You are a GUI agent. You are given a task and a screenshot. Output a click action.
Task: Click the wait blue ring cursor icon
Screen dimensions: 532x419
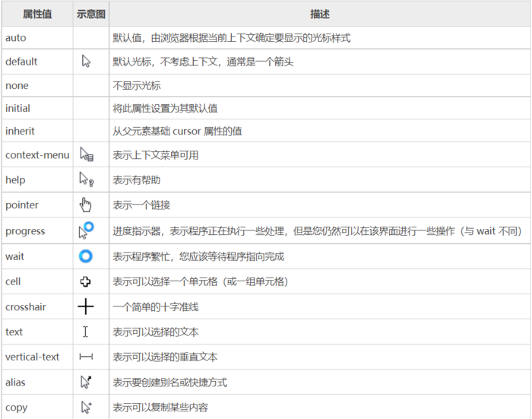click(x=85, y=256)
